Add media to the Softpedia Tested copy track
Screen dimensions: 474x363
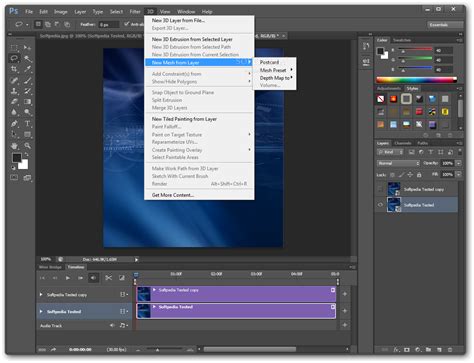click(345, 294)
